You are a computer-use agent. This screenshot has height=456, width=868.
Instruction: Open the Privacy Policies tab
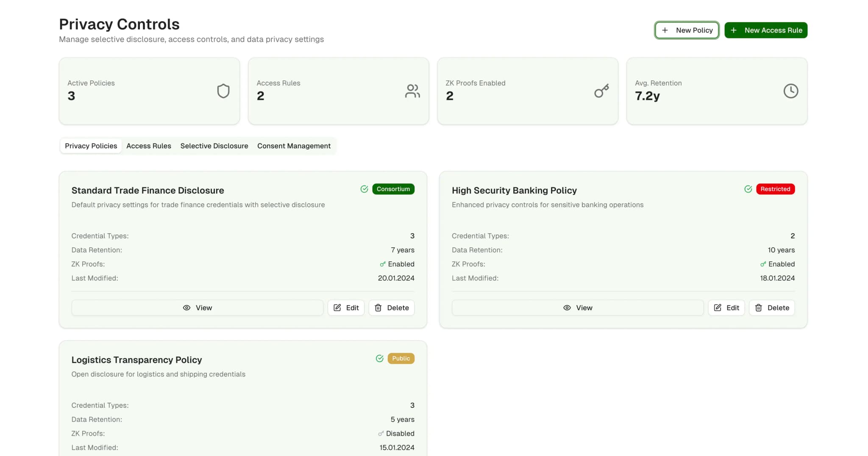pos(91,146)
